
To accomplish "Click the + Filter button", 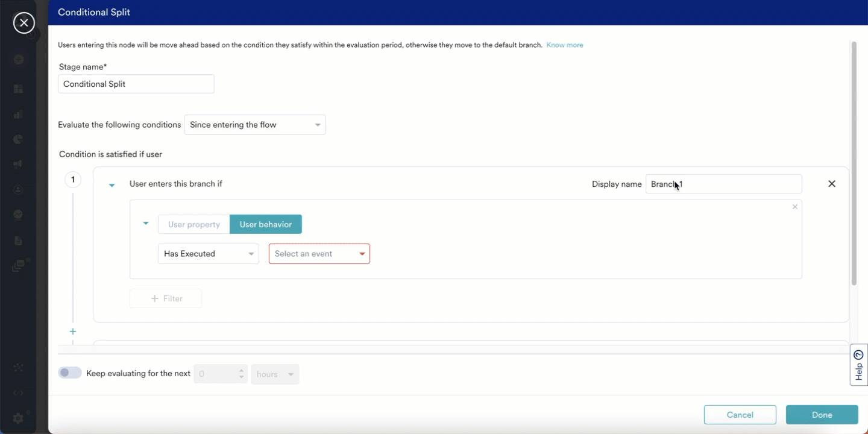I will pos(166,298).
